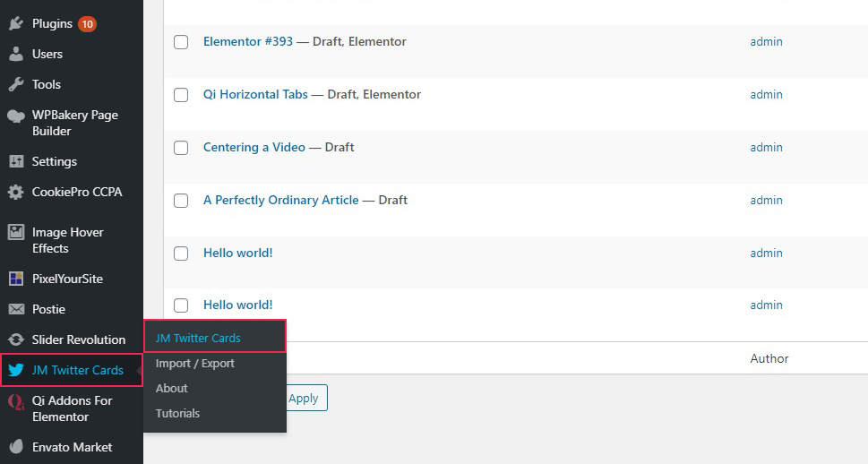Open Qi Addons For Elementor in the sidebar

click(72, 408)
